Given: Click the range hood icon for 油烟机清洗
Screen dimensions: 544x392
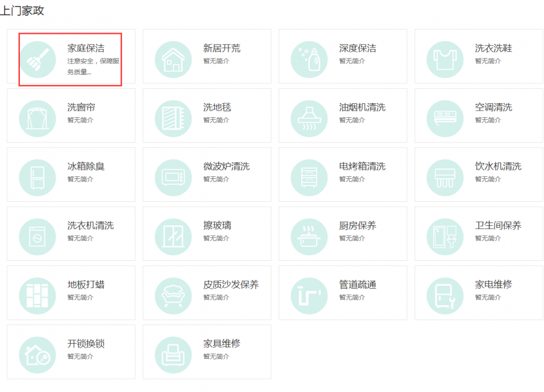Looking at the screenshot, I should tap(309, 119).
